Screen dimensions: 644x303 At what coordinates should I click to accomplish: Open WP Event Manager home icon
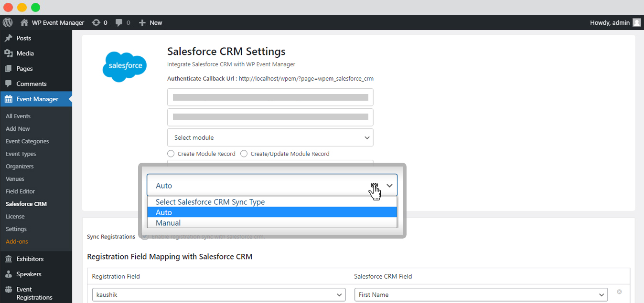[24, 22]
